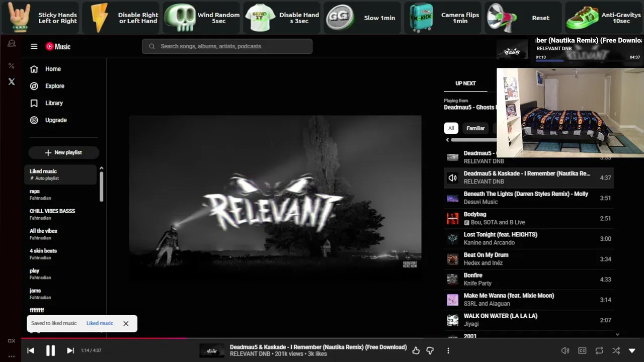The height and width of the screenshot is (362, 644).
Task: Open the 'CHILL VIBES BASSS' playlist
Action: point(60,214)
